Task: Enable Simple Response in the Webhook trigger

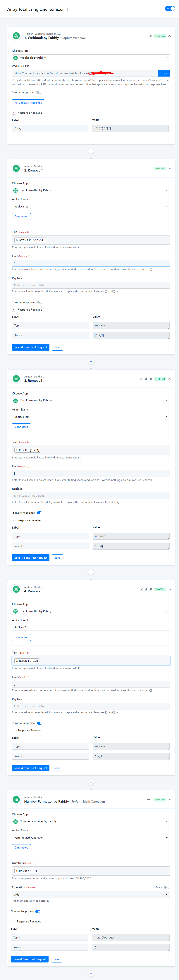Action: click(x=39, y=92)
